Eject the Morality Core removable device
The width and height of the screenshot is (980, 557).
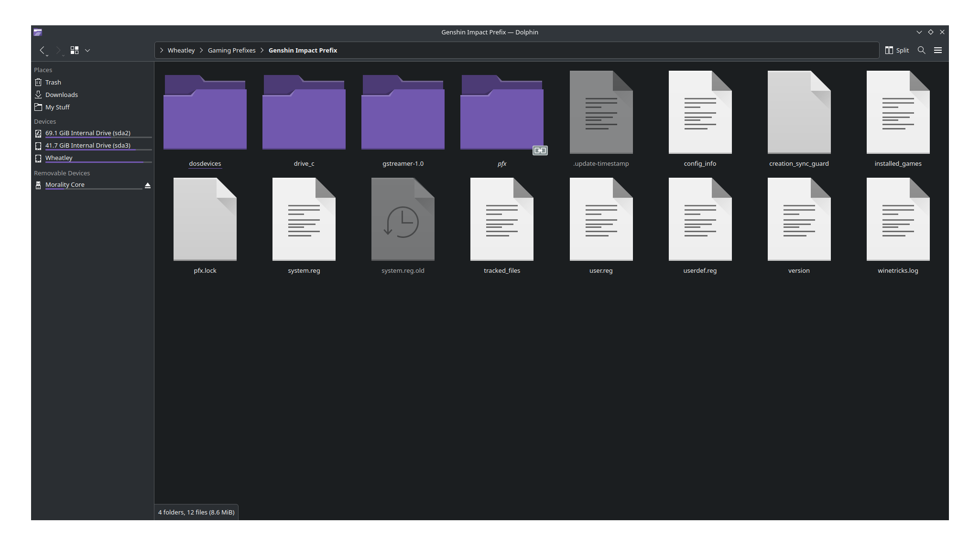click(x=147, y=186)
